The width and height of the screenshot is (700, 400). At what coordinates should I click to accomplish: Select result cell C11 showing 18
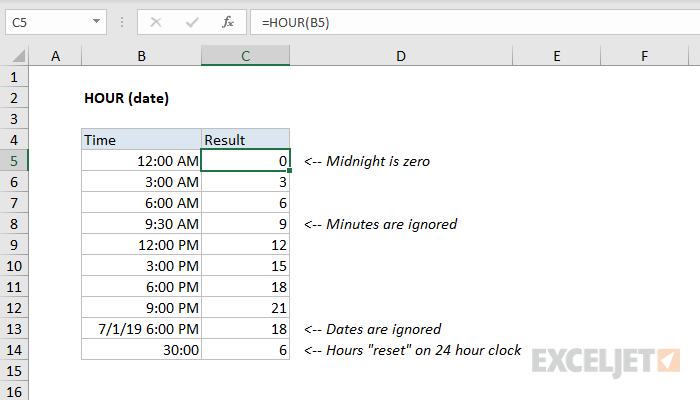click(x=246, y=287)
